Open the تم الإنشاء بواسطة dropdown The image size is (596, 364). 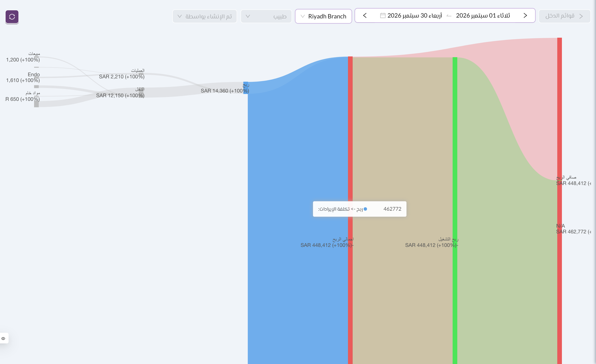pyautogui.click(x=205, y=16)
